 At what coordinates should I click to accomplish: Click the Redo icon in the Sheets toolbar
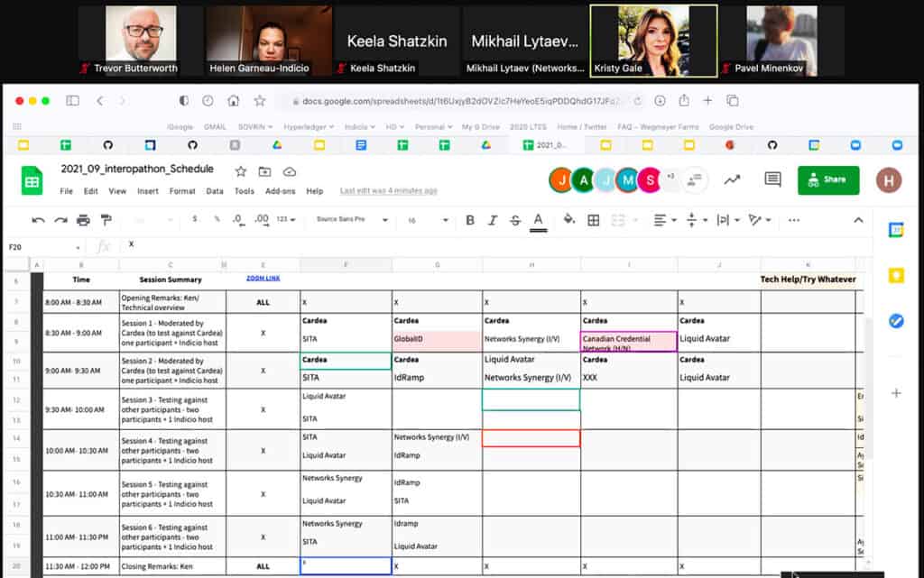(60, 220)
